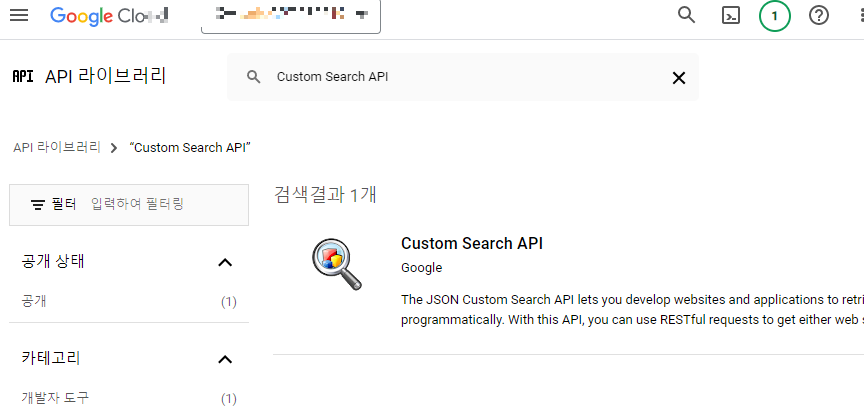This screenshot has width=864, height=419.
Task: Focus the Custom Search API search field
Action: (463, 77)
